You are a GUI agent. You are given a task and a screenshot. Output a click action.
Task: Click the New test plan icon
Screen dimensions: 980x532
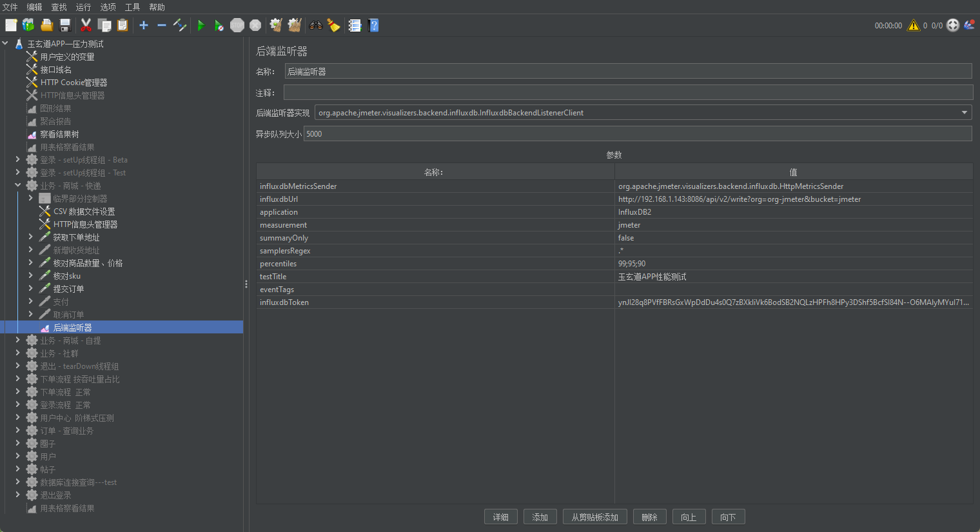[x=11, y=25]
